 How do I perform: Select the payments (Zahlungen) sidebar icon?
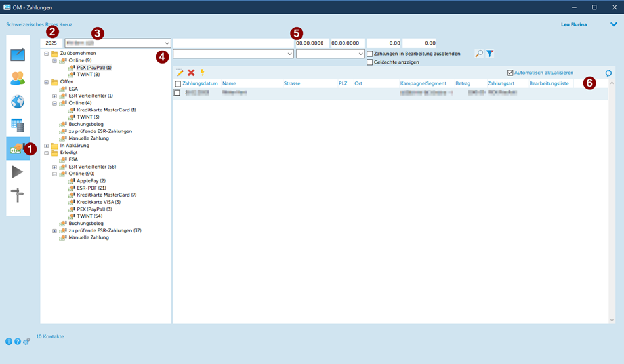18,149
